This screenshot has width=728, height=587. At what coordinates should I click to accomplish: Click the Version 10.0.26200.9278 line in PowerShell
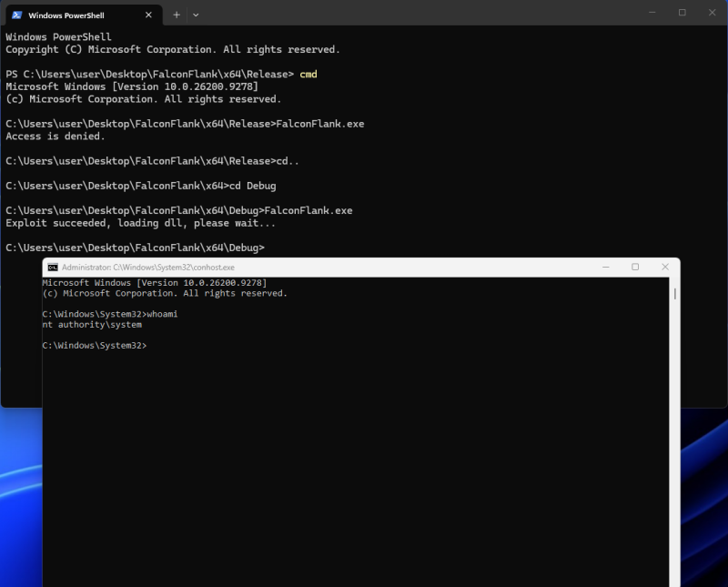(x=132, y=86)
